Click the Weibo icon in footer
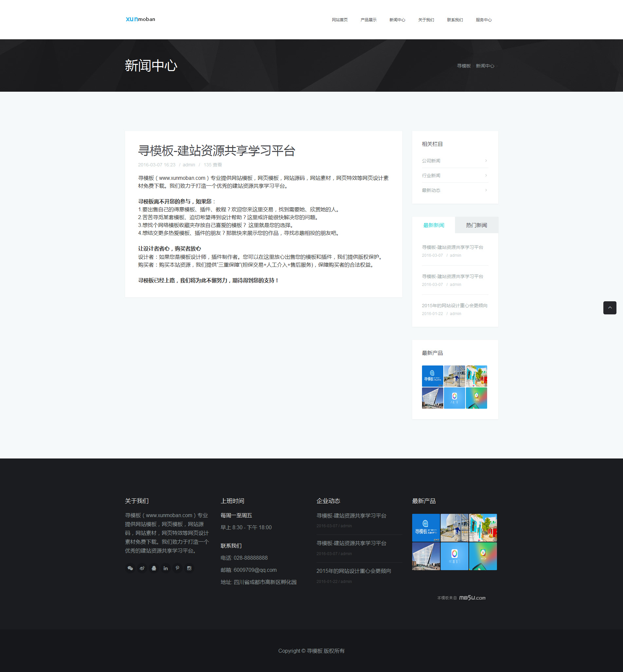 (142, 568)
